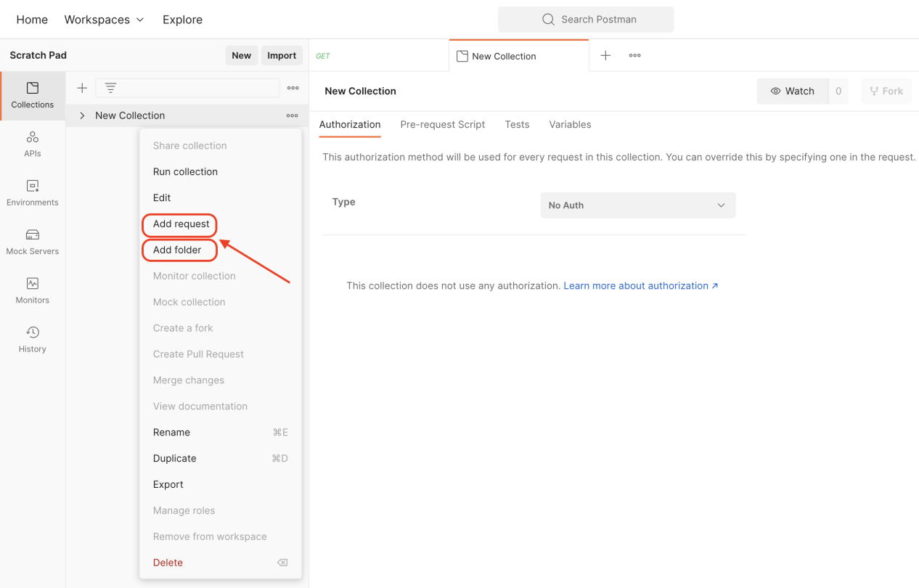Open the Type No Auth dropdown

point(638,205)
